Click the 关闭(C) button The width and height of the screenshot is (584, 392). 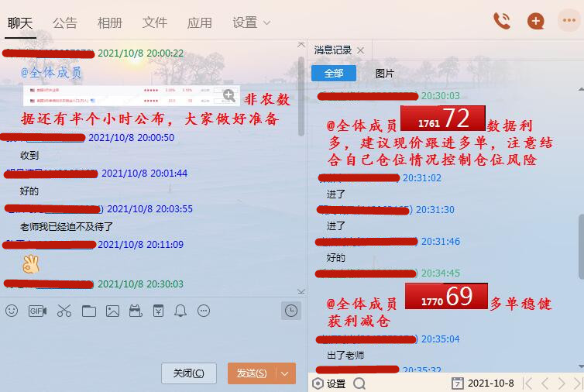(x=189, y=373)
